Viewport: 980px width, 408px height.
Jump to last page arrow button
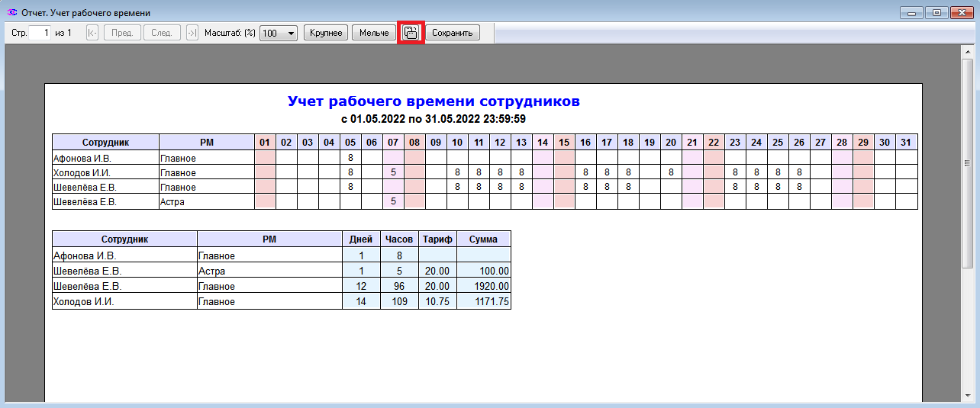192,33
